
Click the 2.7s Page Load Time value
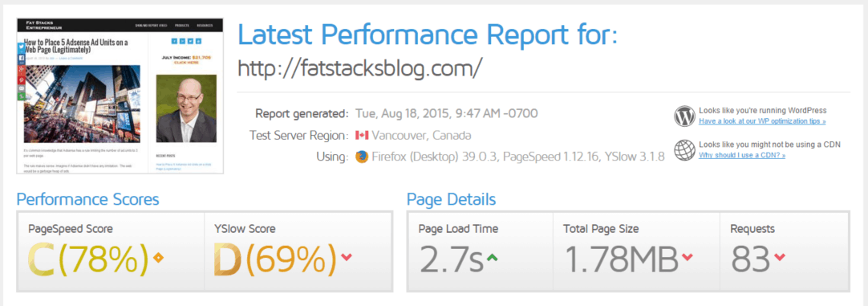point(451,259)
